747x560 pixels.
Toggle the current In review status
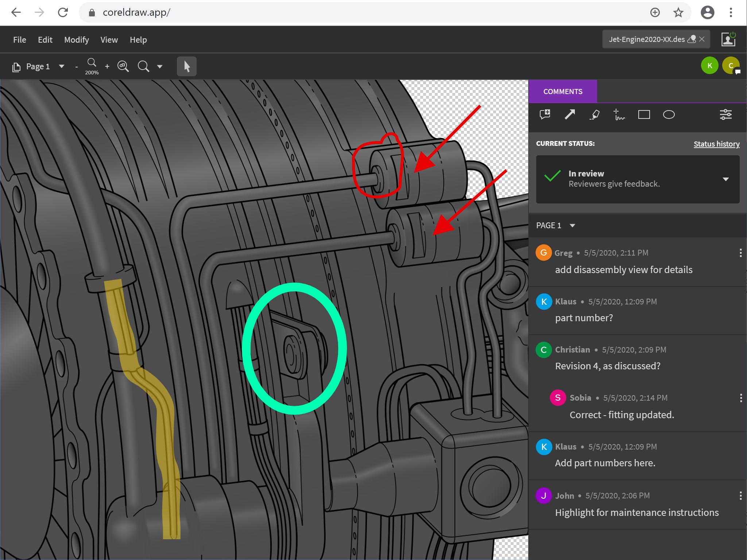pyautogui.click(x=725, y=178)
